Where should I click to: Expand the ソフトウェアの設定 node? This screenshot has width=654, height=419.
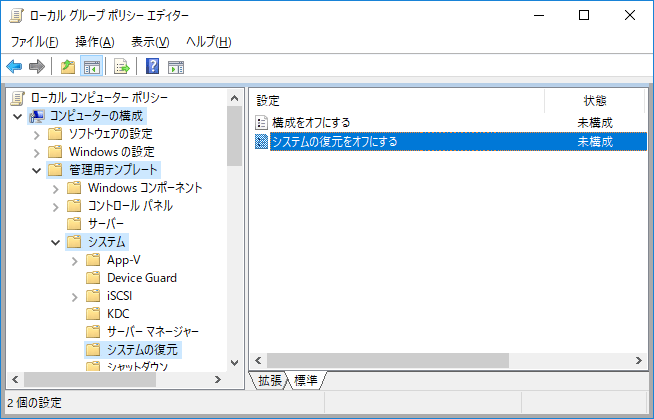37,135
